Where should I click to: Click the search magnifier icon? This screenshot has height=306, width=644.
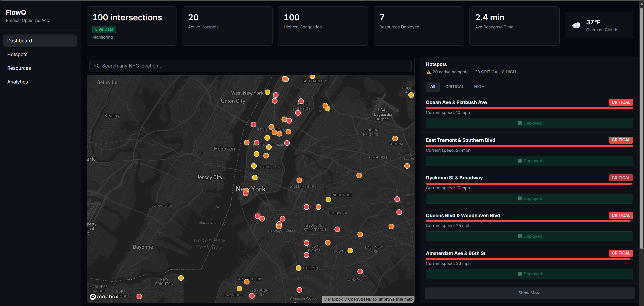(97, 66)
